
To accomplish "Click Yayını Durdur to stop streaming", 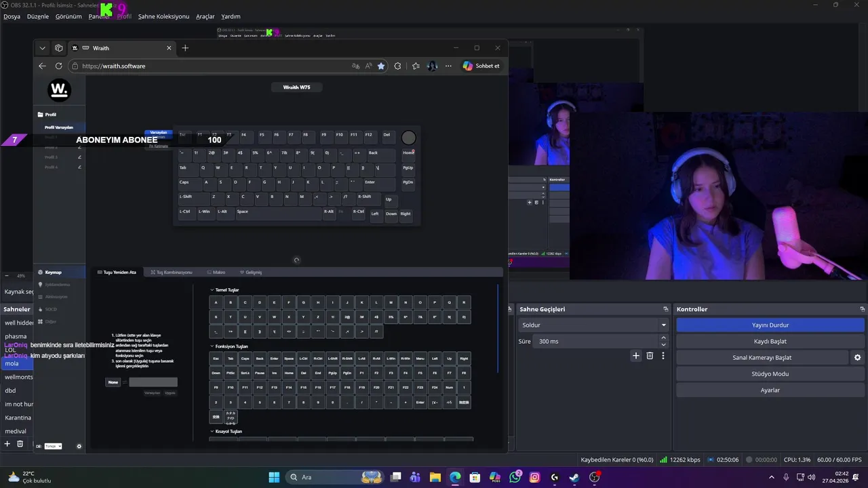I will click(770, 325).
